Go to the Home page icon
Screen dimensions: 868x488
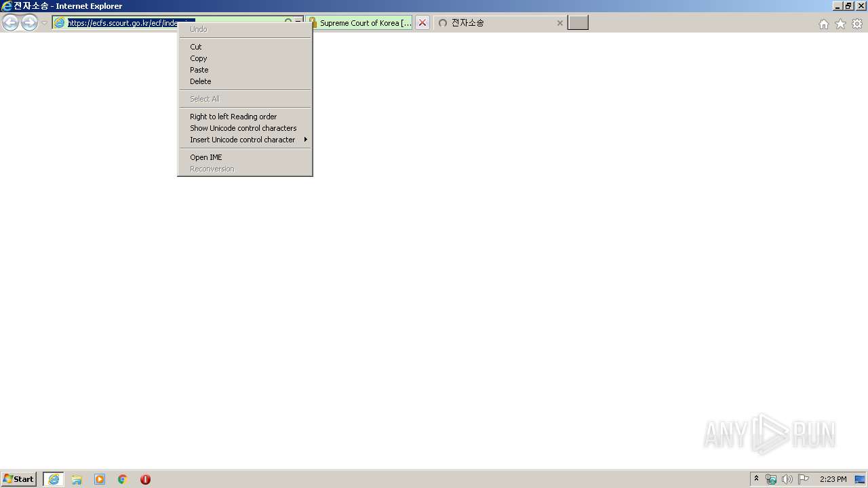[823, 24]
